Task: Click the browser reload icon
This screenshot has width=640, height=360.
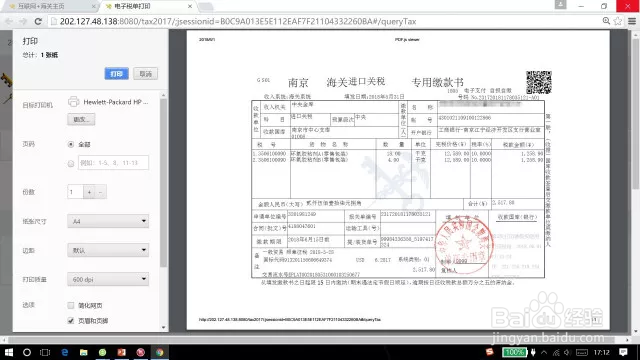Action: [38, 21]
